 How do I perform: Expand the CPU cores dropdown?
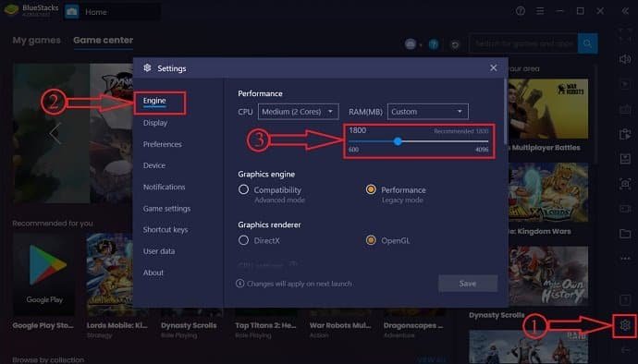coord(298,112)
